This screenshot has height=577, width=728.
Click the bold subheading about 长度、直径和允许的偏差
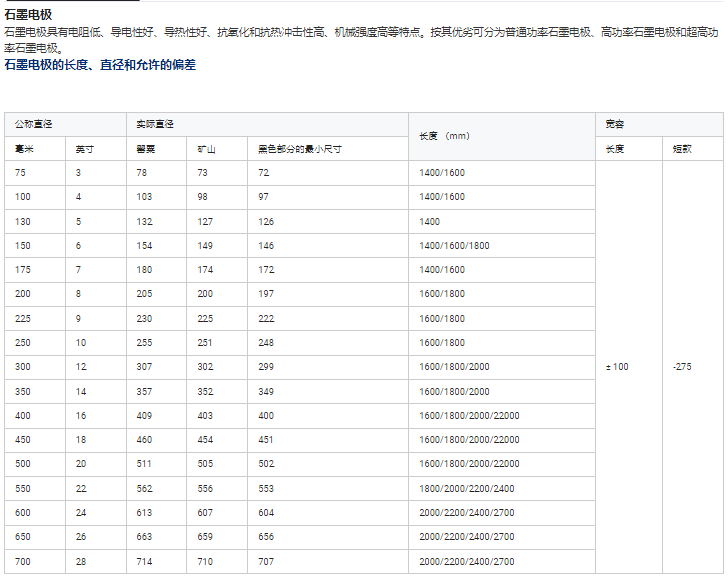(100, 64)
